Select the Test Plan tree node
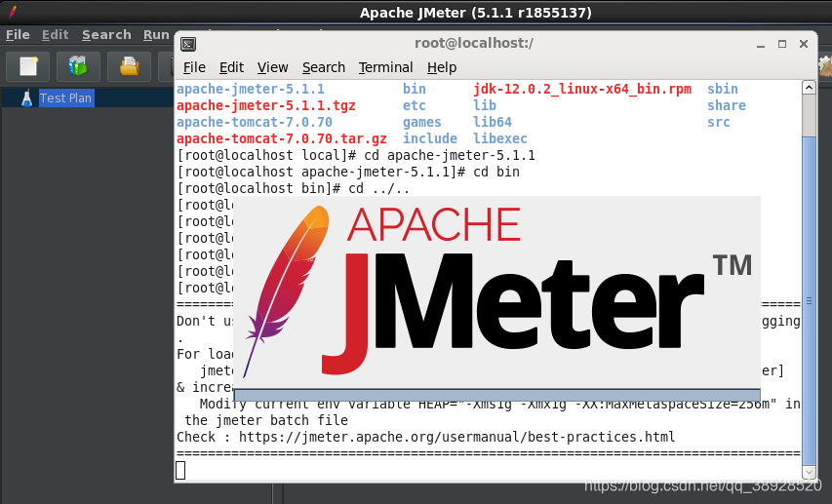 [x=65, y=98]
